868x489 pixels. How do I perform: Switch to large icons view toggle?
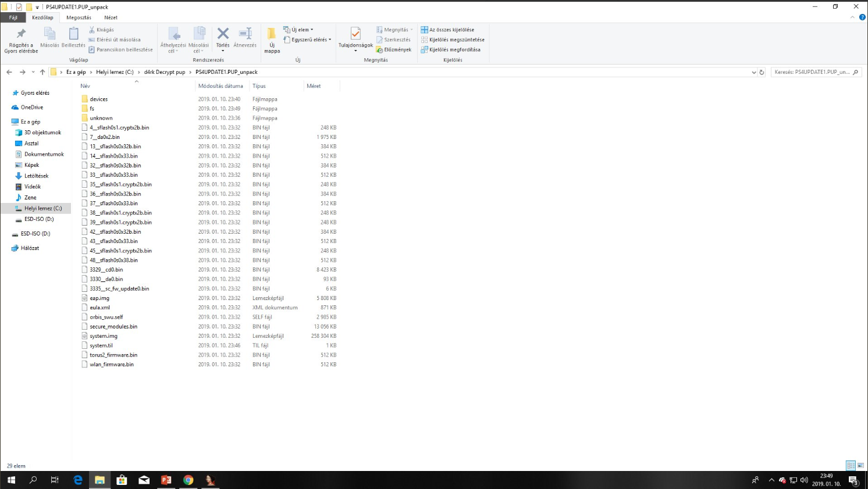(860, 466)
